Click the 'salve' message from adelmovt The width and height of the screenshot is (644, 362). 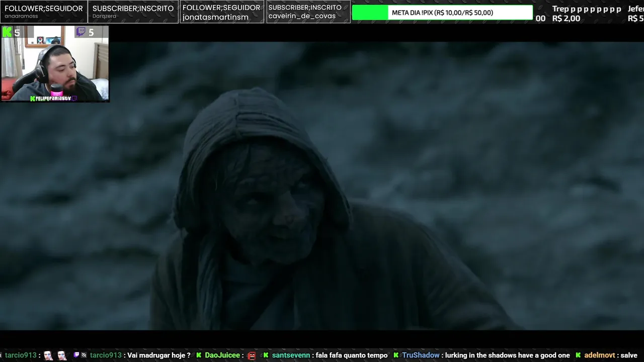629,355
